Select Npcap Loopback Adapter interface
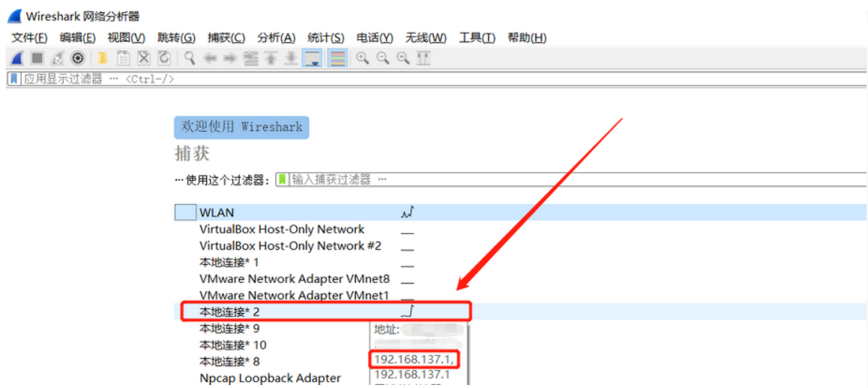Screen dimensions: 868x388 point(270,378)
